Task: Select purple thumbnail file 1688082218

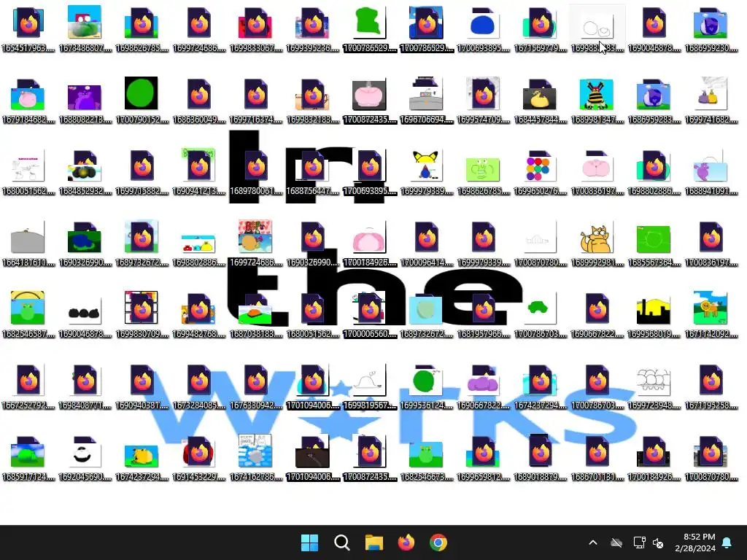Action: 85,101
